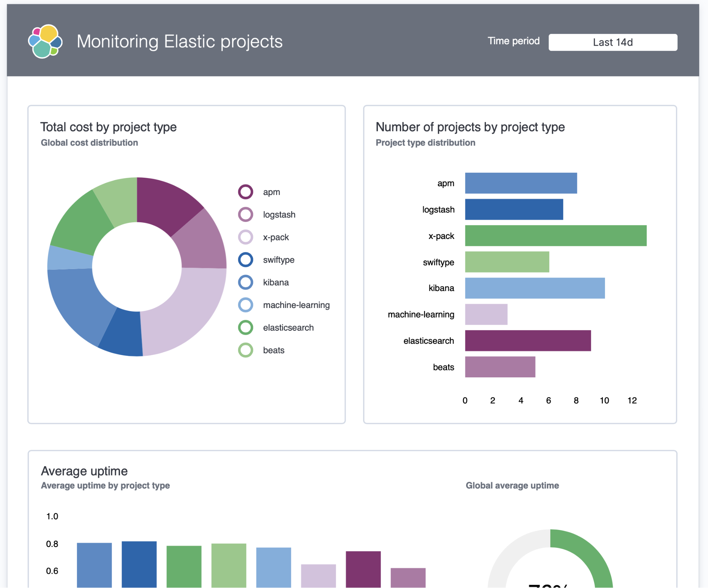The image size is (708, 588).
Task: Click the Elastic logo icon
Action: click(x=45, y=41)
